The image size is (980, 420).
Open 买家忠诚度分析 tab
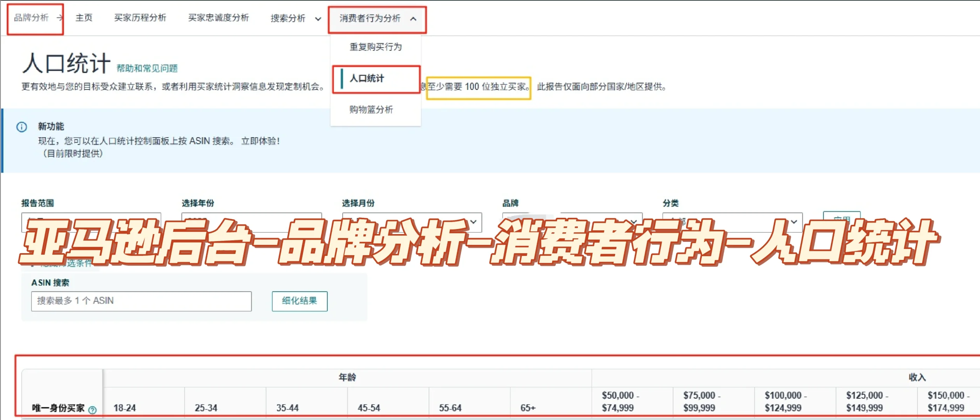pyautogui.click(x=218, y=18)
